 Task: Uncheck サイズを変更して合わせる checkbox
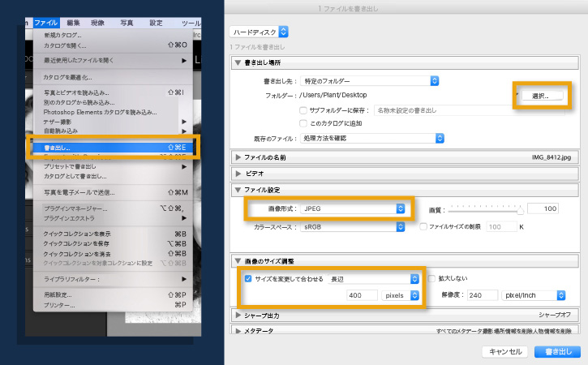tap(248, 279)
